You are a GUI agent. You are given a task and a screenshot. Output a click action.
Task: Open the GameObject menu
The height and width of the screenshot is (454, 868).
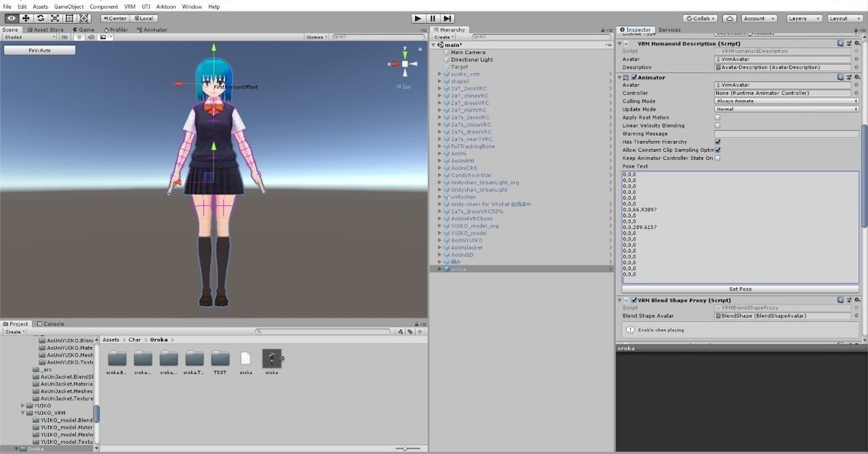coord(69,7)
